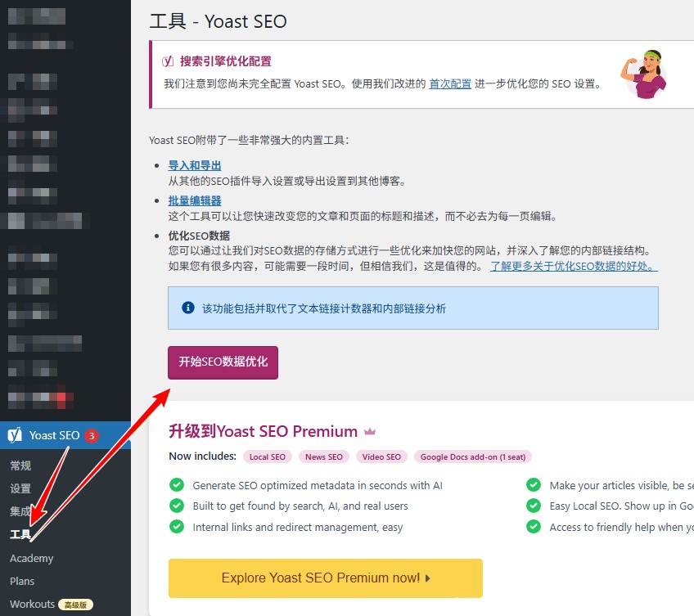Follow the 了解更多关于优化SEO数据的好处 link
694x616 pixels.
[574, 266]
